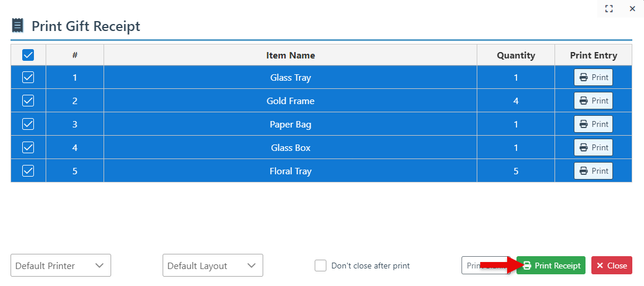
Task: Open the Default Printer dropdown
Action: click(61, 266)
